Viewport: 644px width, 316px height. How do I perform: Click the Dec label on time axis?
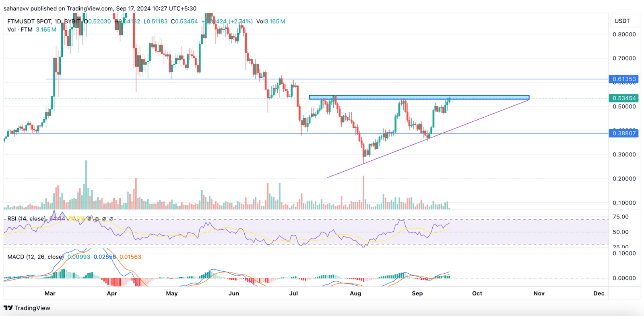click(599, 293)
